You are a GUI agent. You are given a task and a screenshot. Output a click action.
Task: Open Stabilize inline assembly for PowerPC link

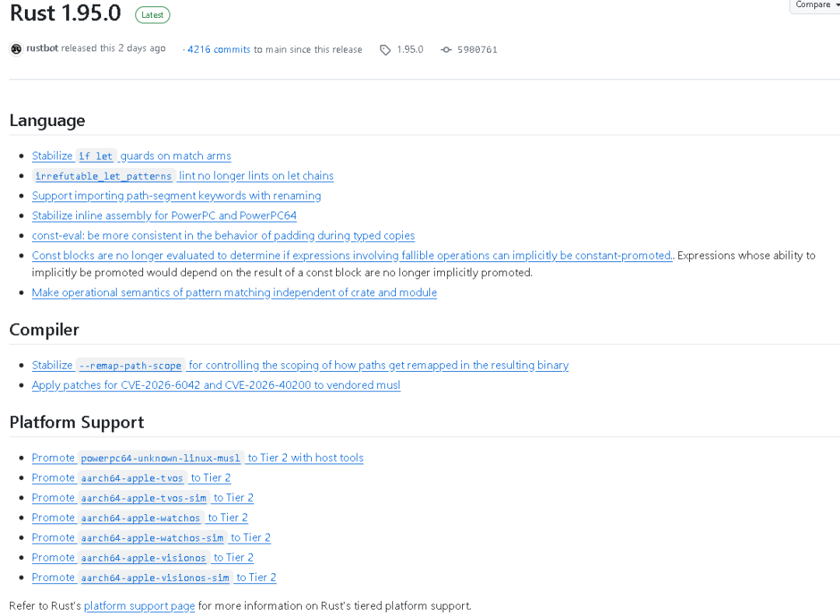164,216
